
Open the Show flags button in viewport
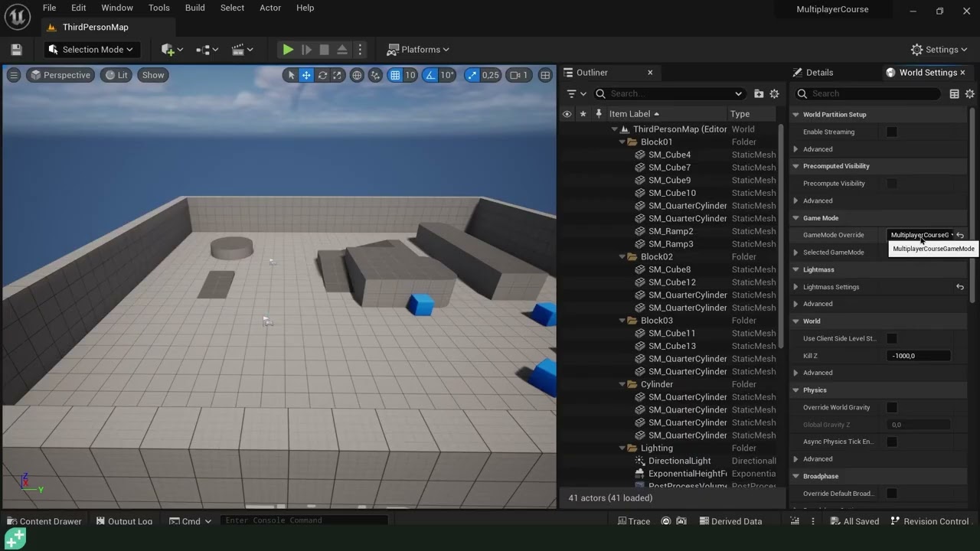(x=153, y=75)
